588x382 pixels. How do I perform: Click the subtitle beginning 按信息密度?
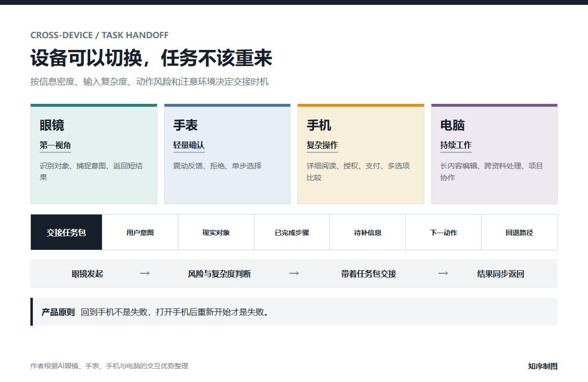[x=149, y=82]
